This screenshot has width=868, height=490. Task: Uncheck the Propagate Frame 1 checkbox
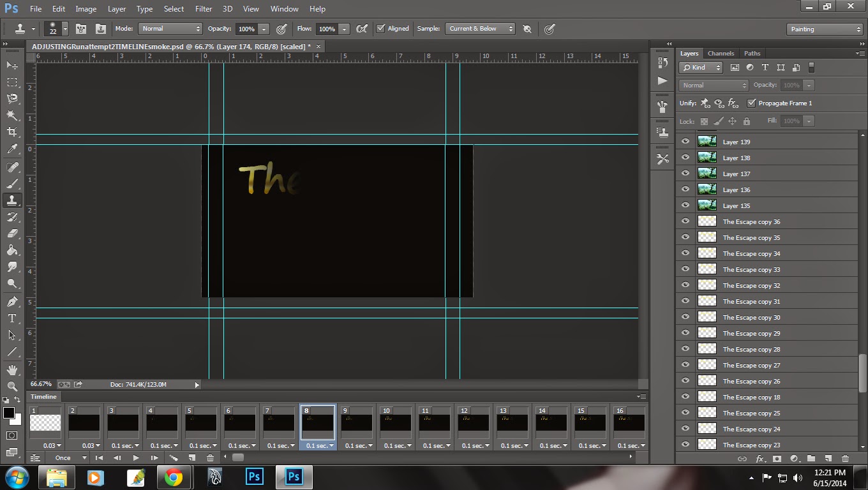click(x=752, y=103)
